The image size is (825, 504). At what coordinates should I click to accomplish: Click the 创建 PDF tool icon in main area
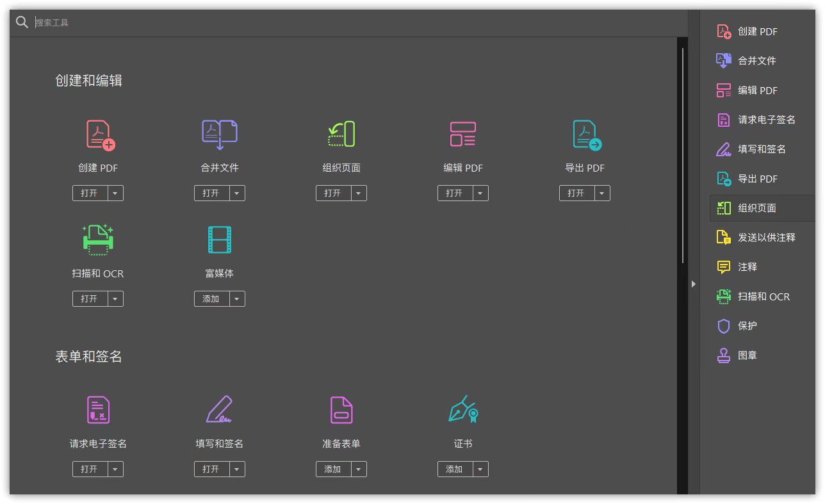[101, 135]
